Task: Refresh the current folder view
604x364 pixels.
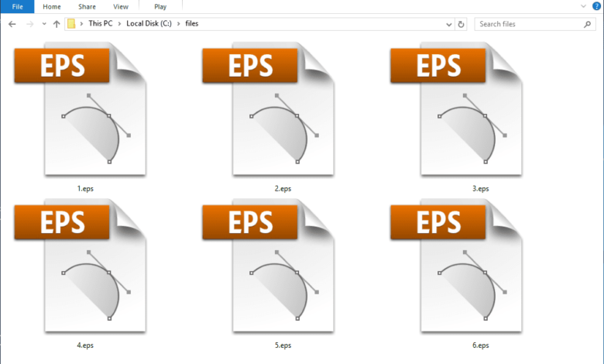Action: tap(462, 24)
